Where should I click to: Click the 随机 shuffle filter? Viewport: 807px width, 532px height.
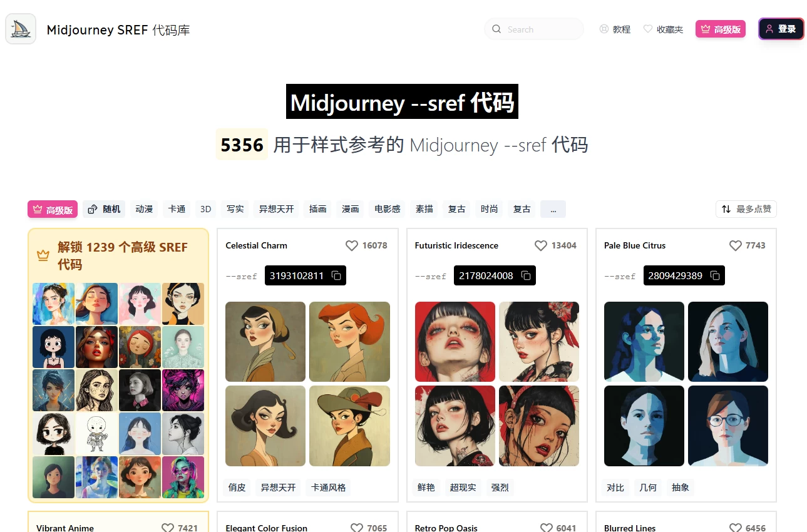[104, 209]
